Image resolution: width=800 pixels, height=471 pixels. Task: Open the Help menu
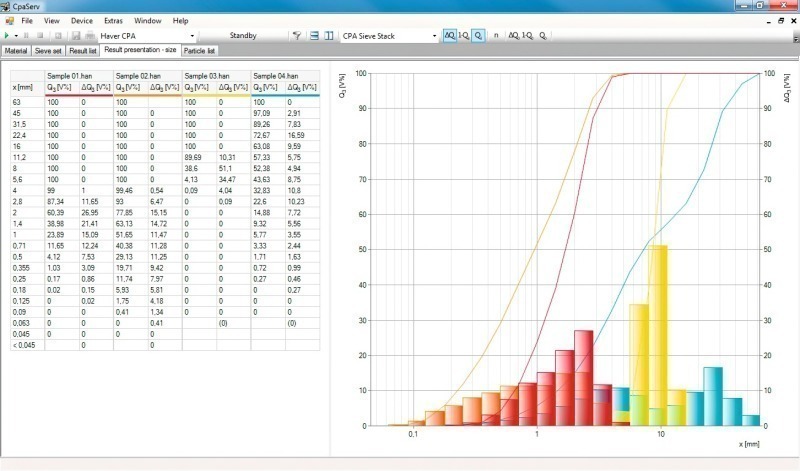coord(180,20)
